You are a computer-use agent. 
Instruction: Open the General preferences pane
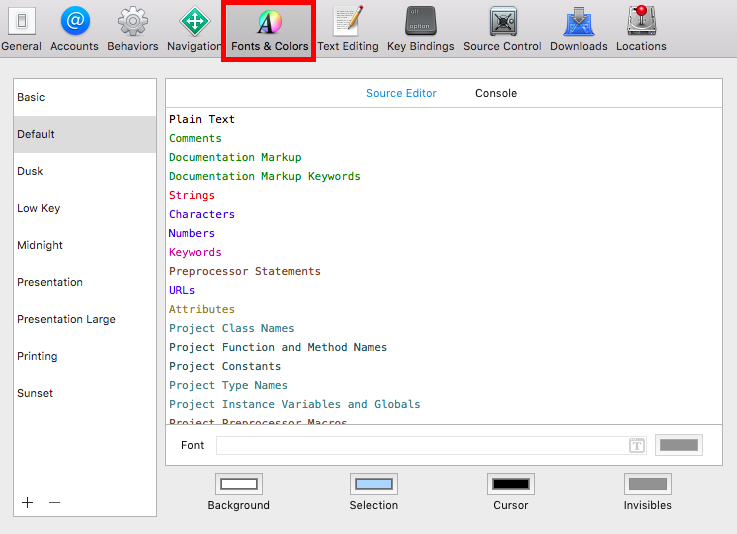pyautogui.click(x=22, y=29)
